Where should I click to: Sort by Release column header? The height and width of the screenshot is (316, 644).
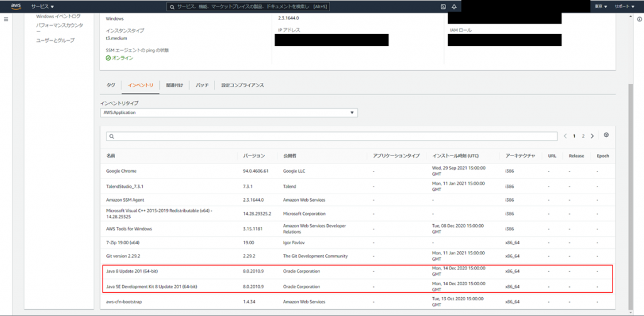pos(576,156)
